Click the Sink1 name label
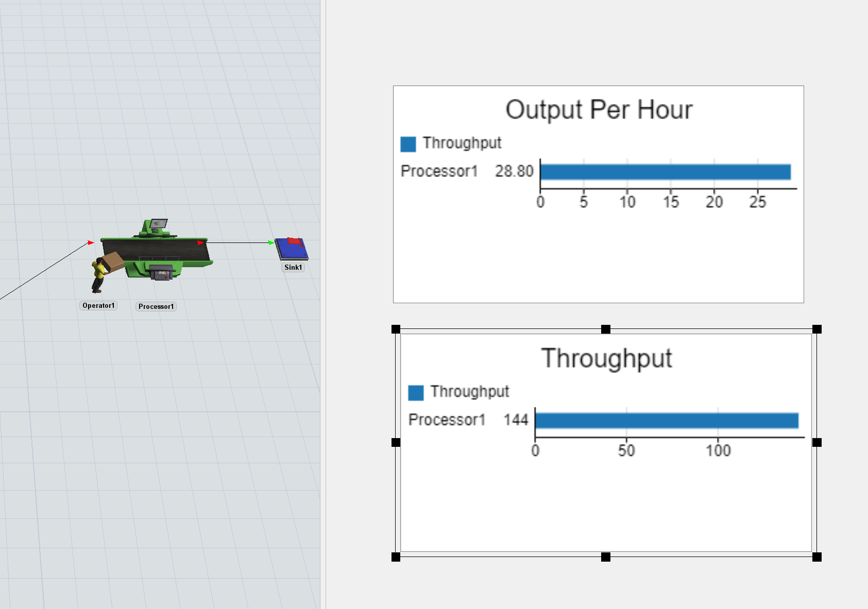 [x=293, y=267]
